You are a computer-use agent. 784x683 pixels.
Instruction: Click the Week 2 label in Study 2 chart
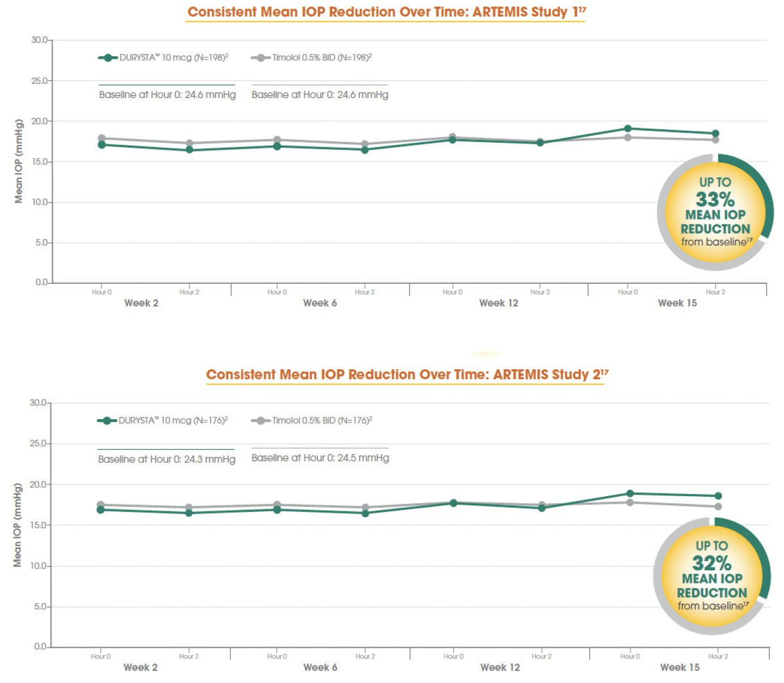click(x=140, y=667)
